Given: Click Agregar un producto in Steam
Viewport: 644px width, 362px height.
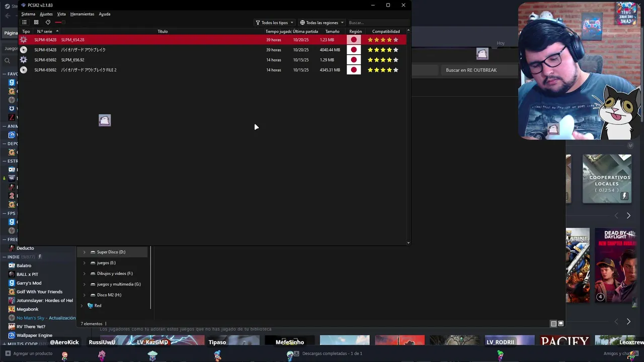Looking at the screenshot, I should (x=29, y=353).
